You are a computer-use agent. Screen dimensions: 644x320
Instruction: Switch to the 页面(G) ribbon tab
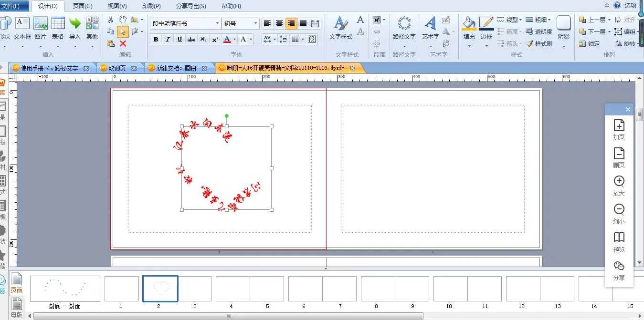click(83, 6)
